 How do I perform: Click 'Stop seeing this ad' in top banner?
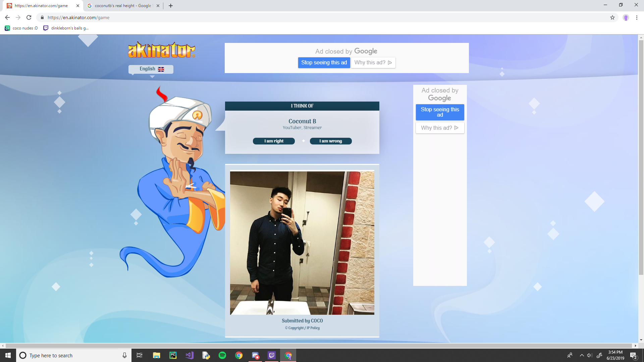click(324, 63)
